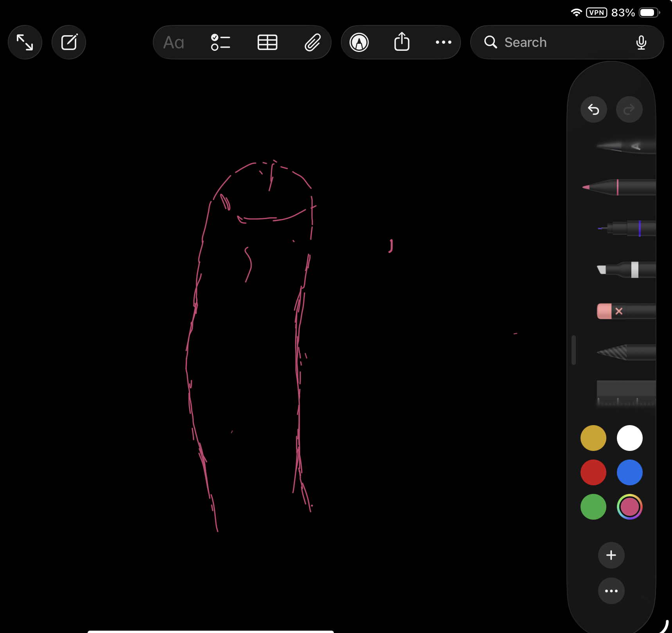The image size is (672, 633).
Task: Open the Aa text formatting options
Action: 174,42
